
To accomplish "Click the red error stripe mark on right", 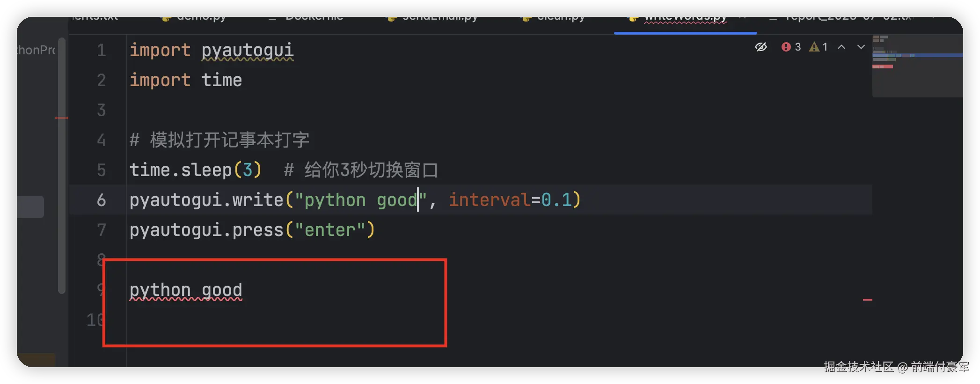I will point(867,299).
